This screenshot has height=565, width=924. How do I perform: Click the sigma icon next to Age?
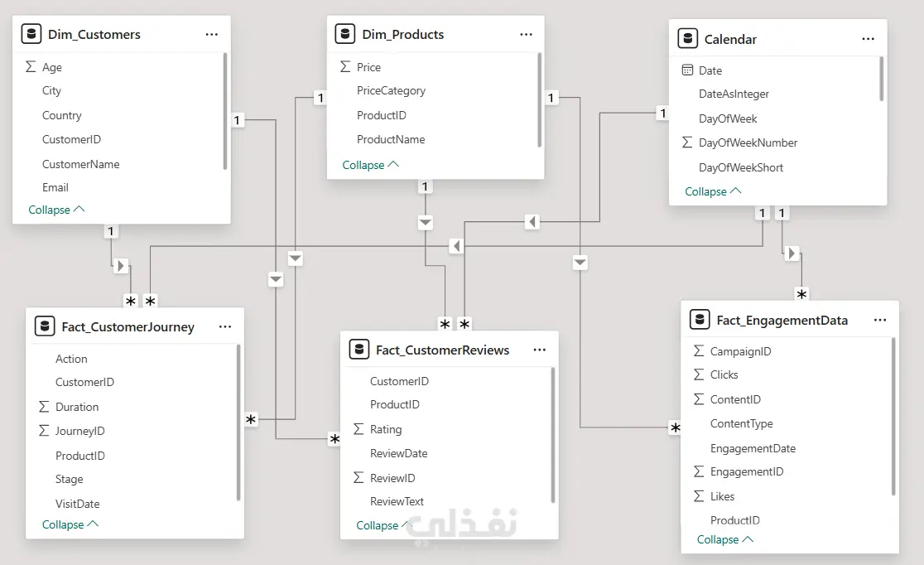pyautogui.click(x=31, y=67)
